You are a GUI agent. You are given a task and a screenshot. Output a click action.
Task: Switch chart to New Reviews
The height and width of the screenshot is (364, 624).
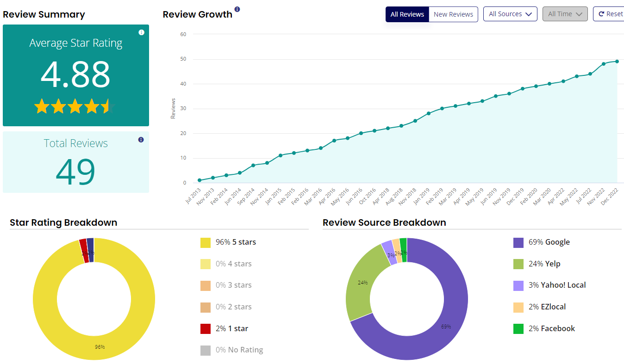[x=453, y=14]
